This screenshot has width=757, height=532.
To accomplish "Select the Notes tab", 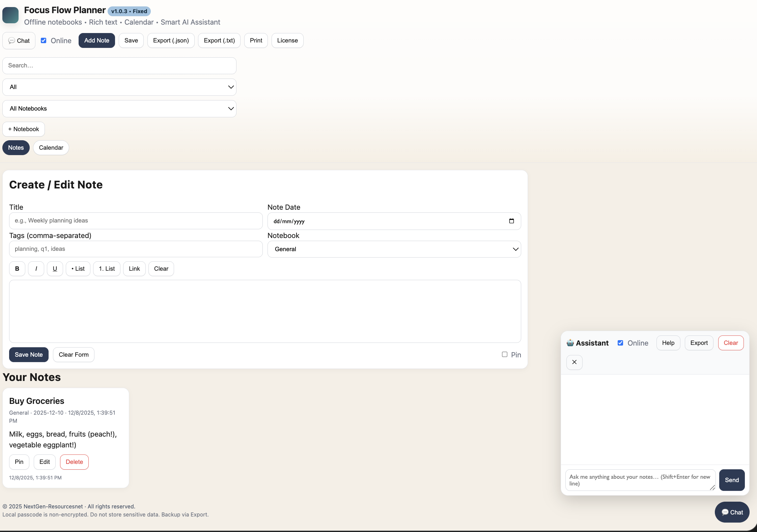I will click(x=16, y=147).
